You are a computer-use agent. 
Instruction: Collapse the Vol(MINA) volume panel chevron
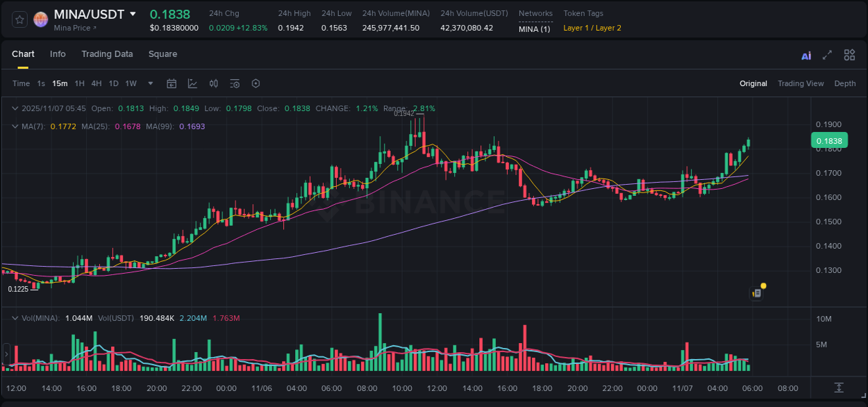coord(15,317)
